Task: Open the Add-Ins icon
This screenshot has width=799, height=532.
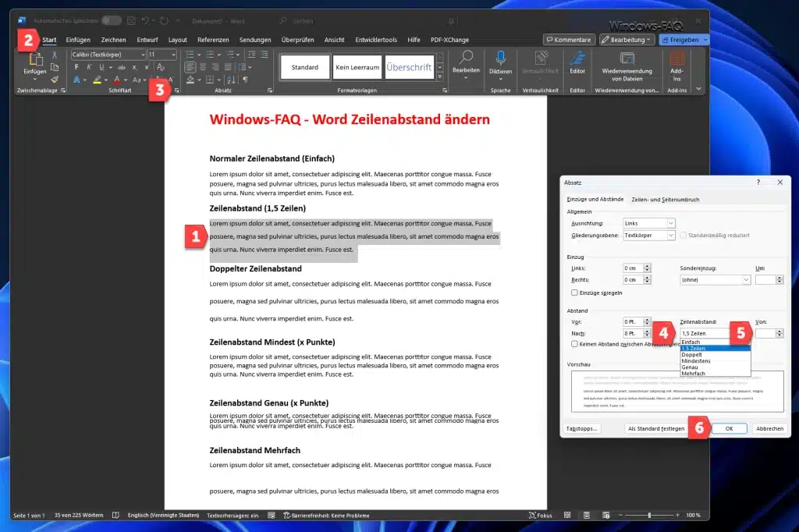Action: [x=676, y=58]
